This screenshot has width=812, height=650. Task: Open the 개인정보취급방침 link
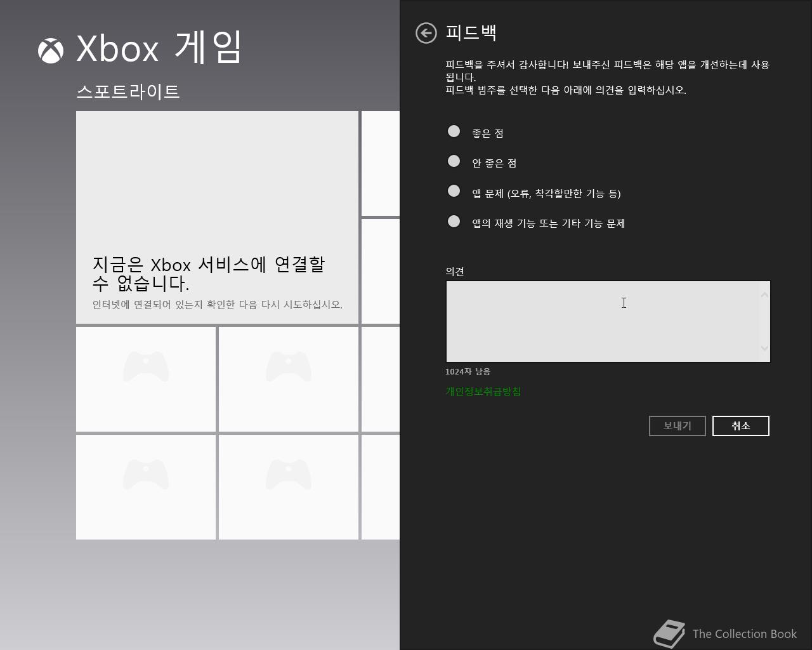pyautogui.click(x=483, y=392)
